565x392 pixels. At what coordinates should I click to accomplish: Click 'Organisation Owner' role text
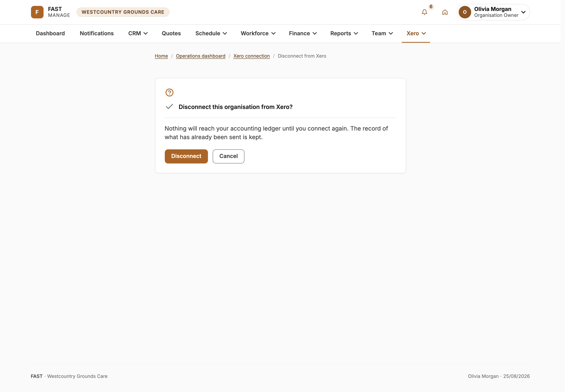click(x=496, y=15)
